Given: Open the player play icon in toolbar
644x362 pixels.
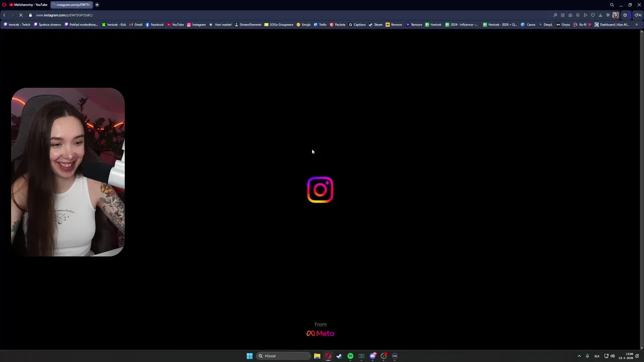Looking at the screenshot, I should coord(585,15).
